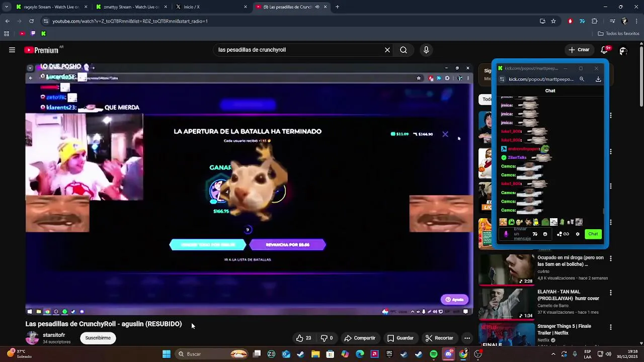Open more actions menu under the video
This screenshot has height=362, width=644.
[467, 338]
